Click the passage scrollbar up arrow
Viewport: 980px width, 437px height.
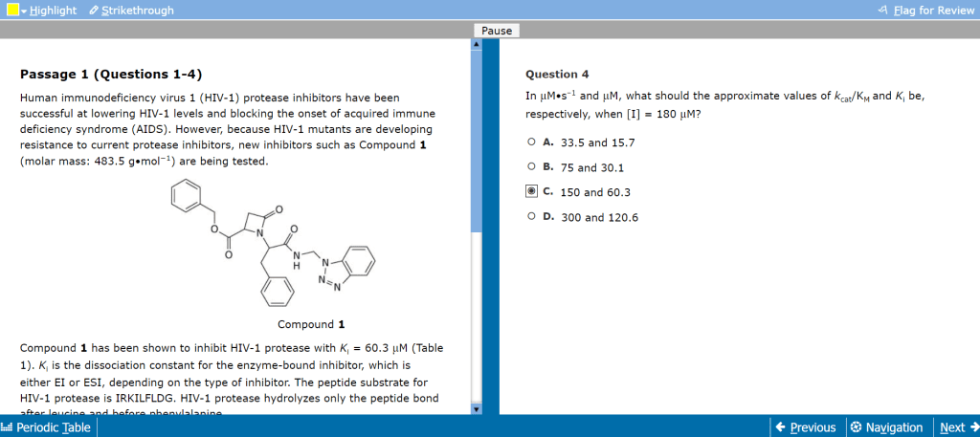(x=476, y=46)
